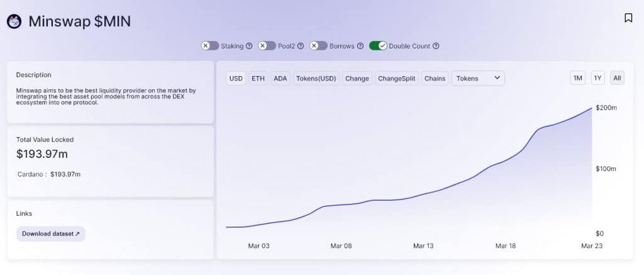Click the Mar 08 x-axis label

coord(341,246)
